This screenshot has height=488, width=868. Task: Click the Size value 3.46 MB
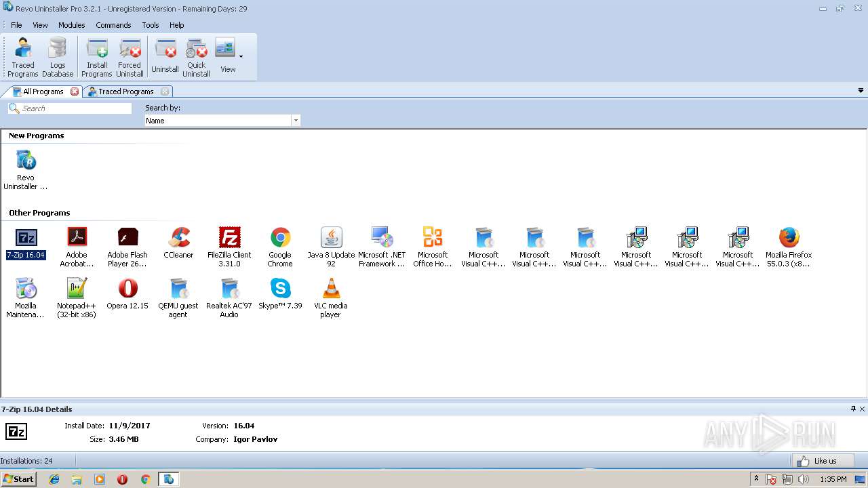tap(123, 439)
